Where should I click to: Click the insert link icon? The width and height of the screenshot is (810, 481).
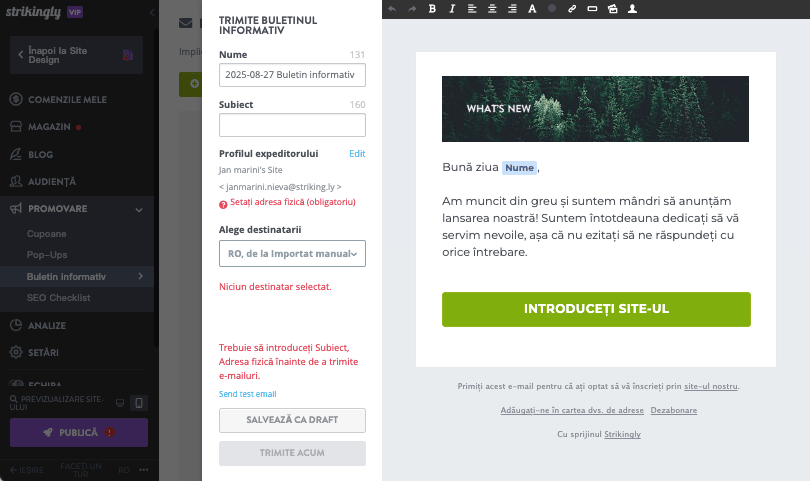click(572, 9)
